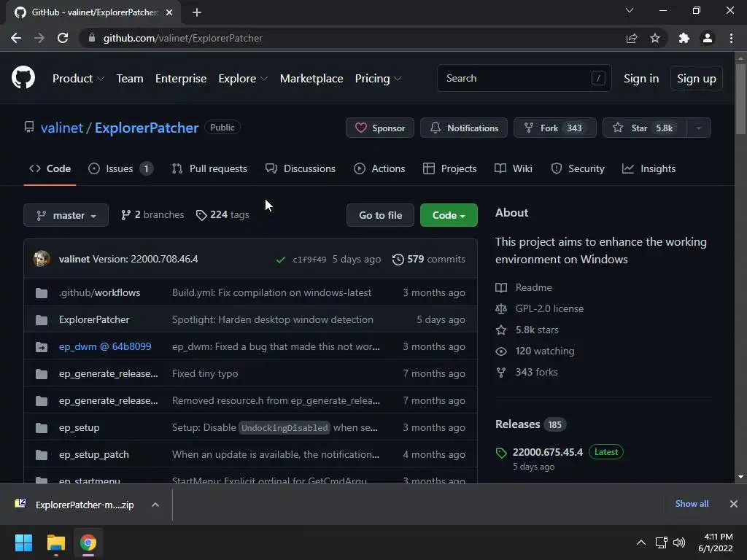Open the Chrome profile avatar icon

(708, 38)
